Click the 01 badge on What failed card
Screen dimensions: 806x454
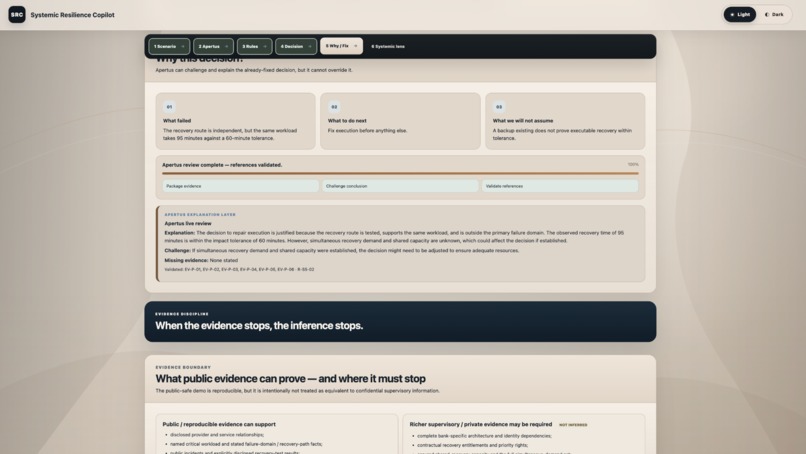click(x=169, y=107)
